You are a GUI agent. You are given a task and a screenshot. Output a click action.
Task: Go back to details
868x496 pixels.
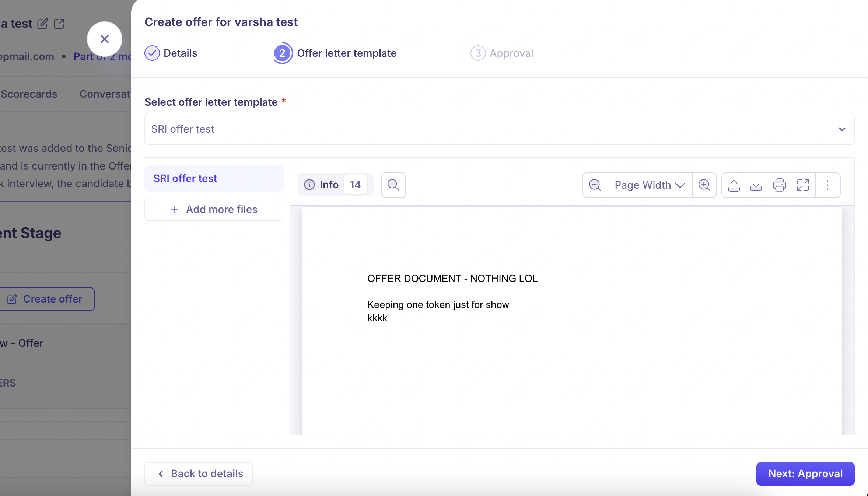point(199,474)
